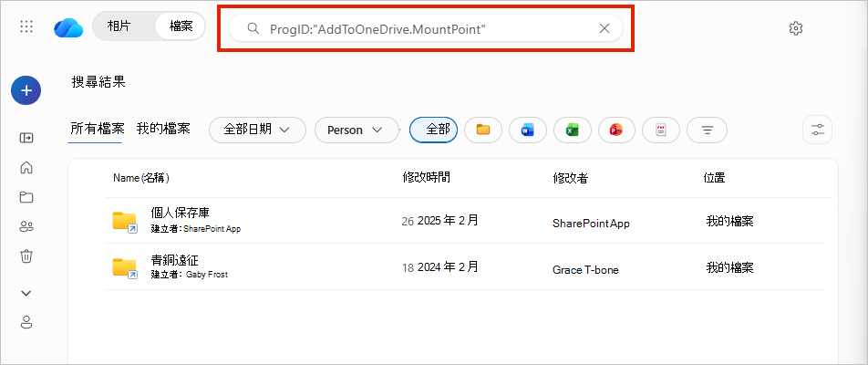Filter results by Word documents
Viewport: 868px width, 365px height.
[x=528, y=130]
